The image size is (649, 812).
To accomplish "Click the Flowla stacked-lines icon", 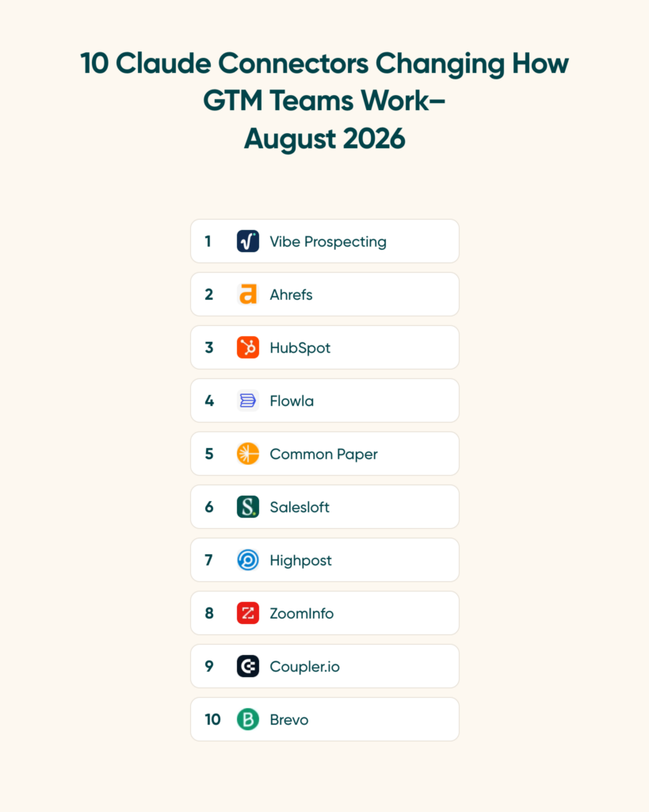I will click(248, 400).
